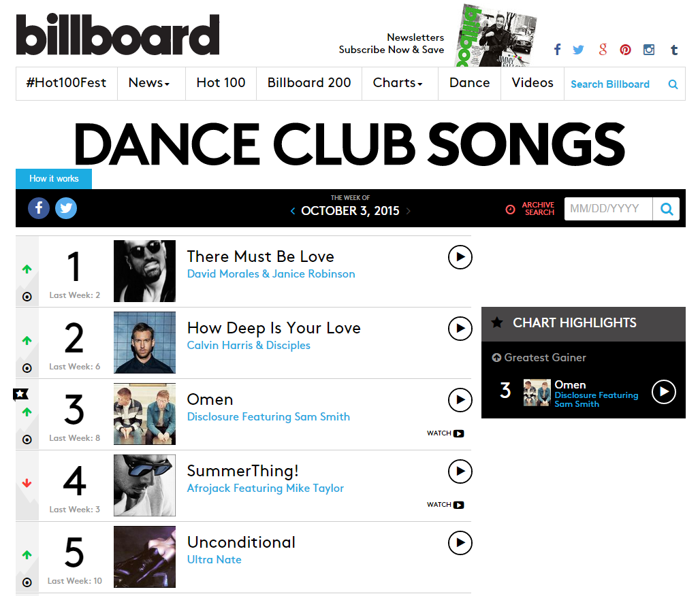Image resolution: width=700 pixels, height=596 pixels.
Task: Click the Calvin Harris album thumbnail
Action: click(x=144, y=342)
